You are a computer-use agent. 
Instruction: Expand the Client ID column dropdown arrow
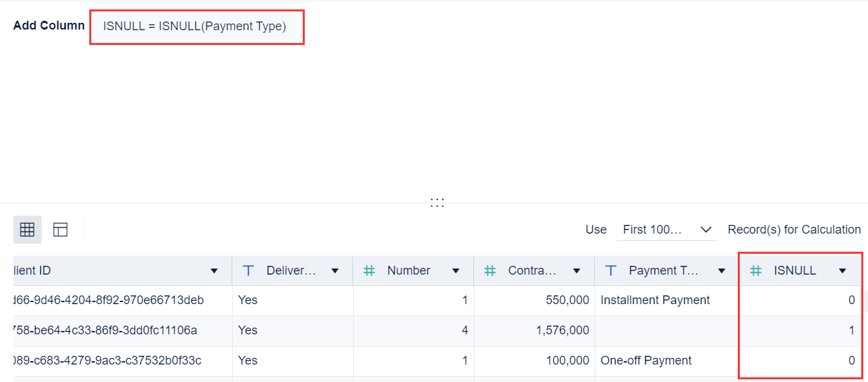click(x=214, y=271)
